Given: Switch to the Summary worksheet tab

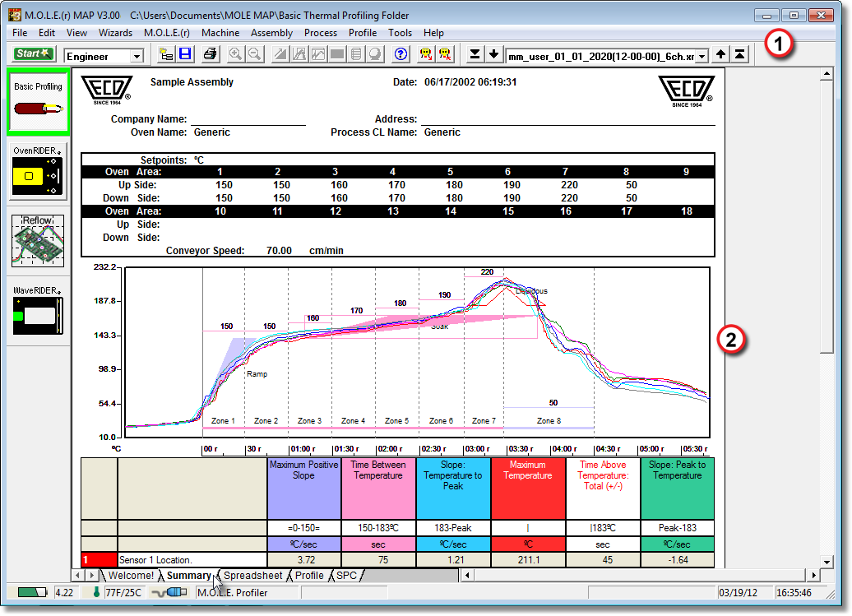Looking at the screenshot, I should (188, 575).
